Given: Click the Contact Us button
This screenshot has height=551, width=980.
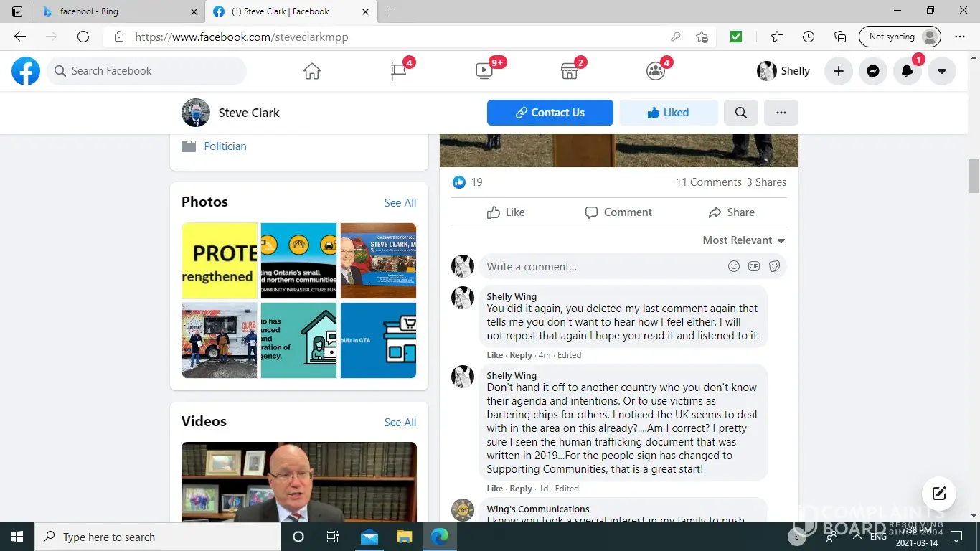Looking at the screenshot, I should pyautogui.click(x=550, y=113).
